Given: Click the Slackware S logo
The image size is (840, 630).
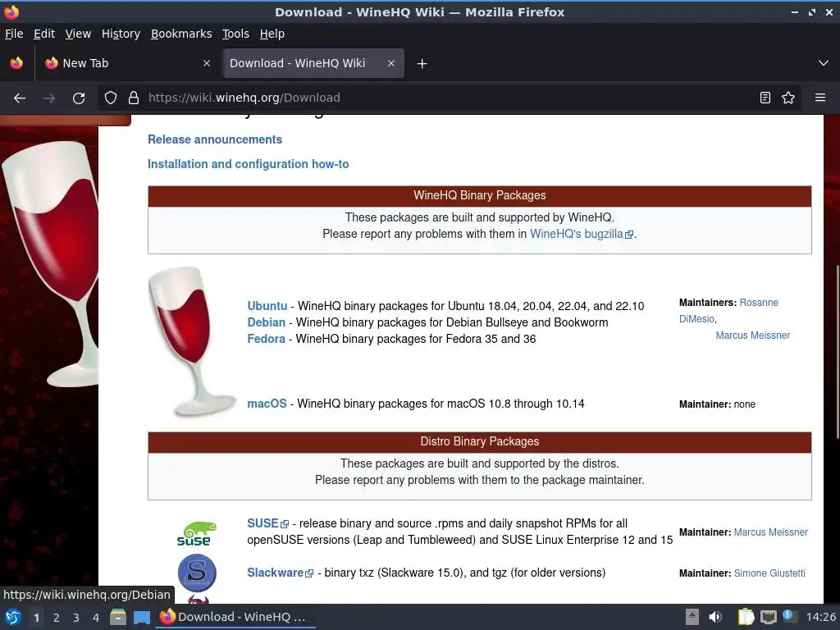Looking at the screenshot, I should coord(197,573).
